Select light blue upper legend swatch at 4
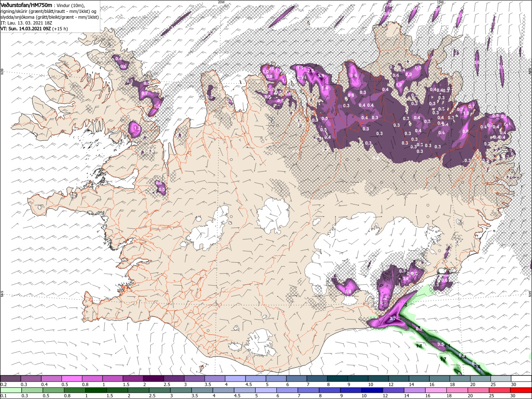532x399 pixels. point(235,379)
